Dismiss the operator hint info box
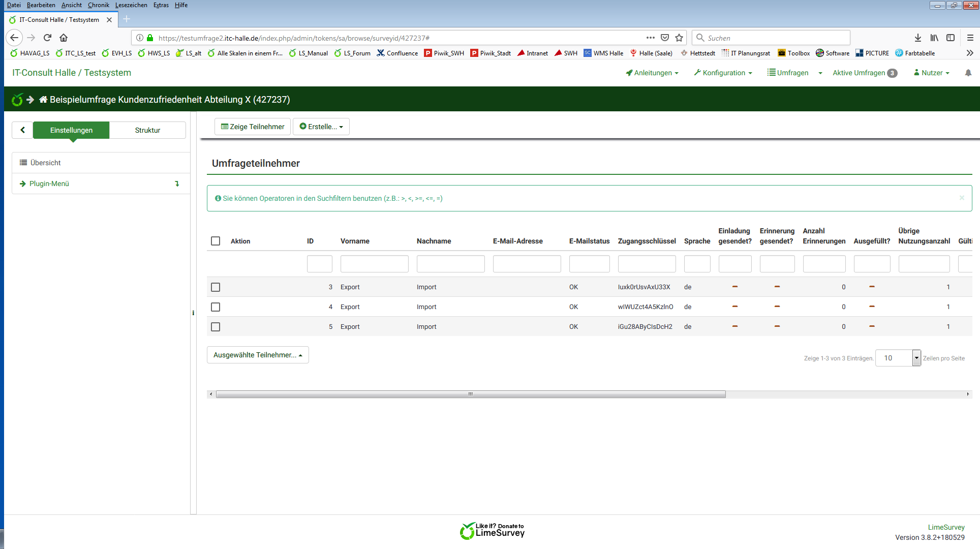 [962, 198]
